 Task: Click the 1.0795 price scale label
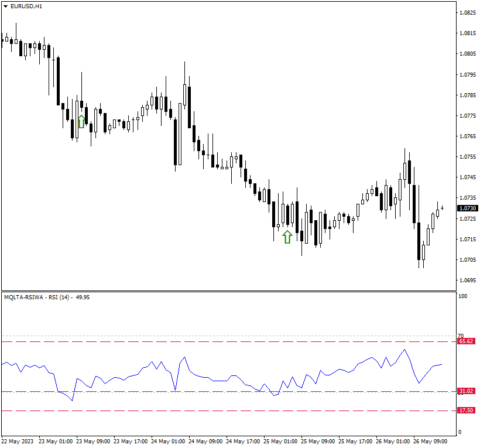(x=468, y=75)
